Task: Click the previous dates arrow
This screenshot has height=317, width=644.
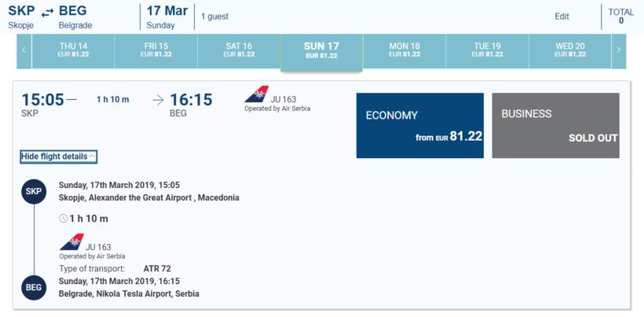Action: (x=24, y=50)
